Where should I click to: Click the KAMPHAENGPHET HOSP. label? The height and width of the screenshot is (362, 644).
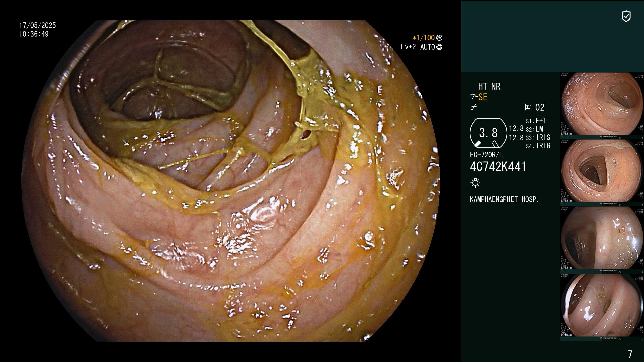pyautogui.click(x=504, y=199)
